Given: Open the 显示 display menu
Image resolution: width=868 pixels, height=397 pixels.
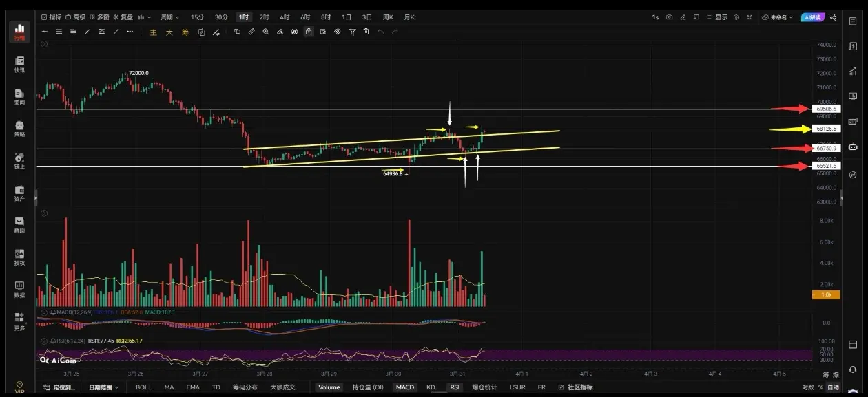Looking at the screenshot, I should point(718,17).
